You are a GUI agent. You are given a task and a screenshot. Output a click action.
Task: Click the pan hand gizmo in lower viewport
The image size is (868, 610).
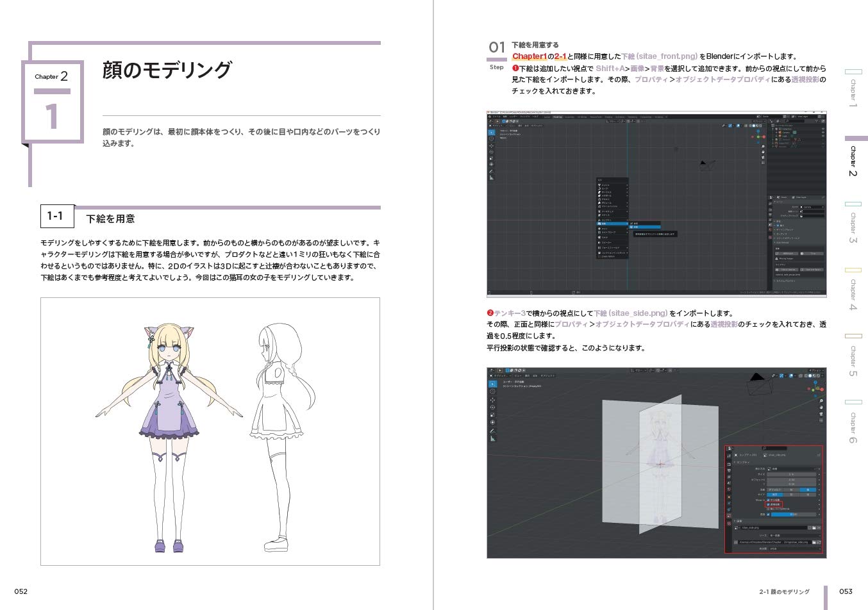click(821, 408)
